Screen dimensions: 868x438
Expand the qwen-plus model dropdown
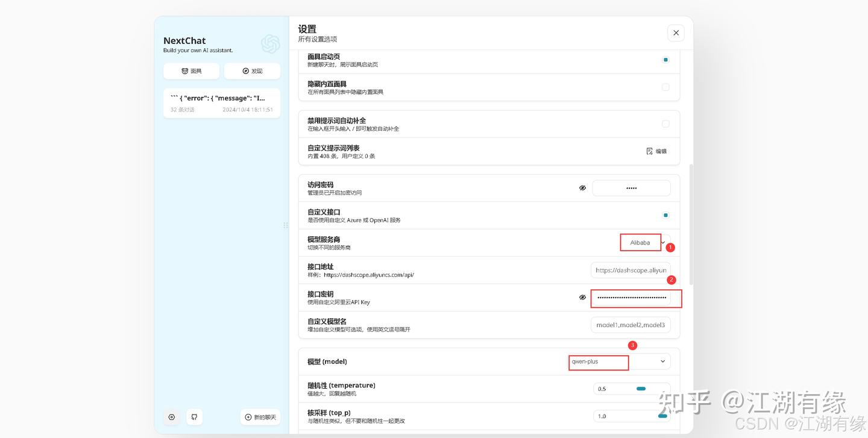tap(662, 361)
